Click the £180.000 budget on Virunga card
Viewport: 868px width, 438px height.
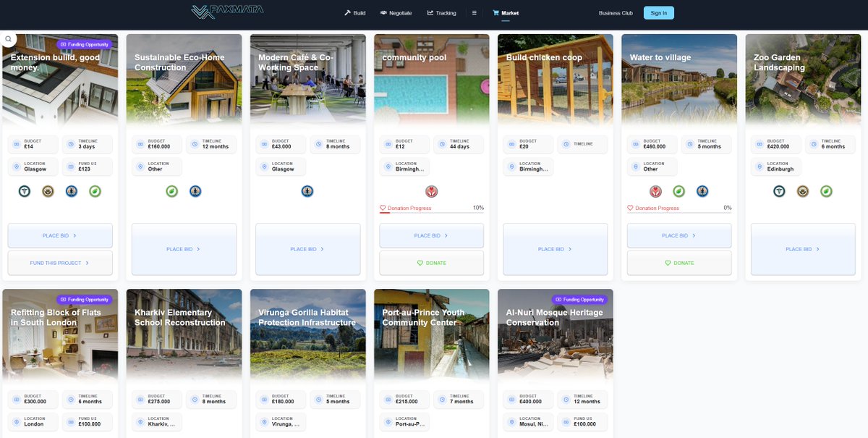[283, 402]
